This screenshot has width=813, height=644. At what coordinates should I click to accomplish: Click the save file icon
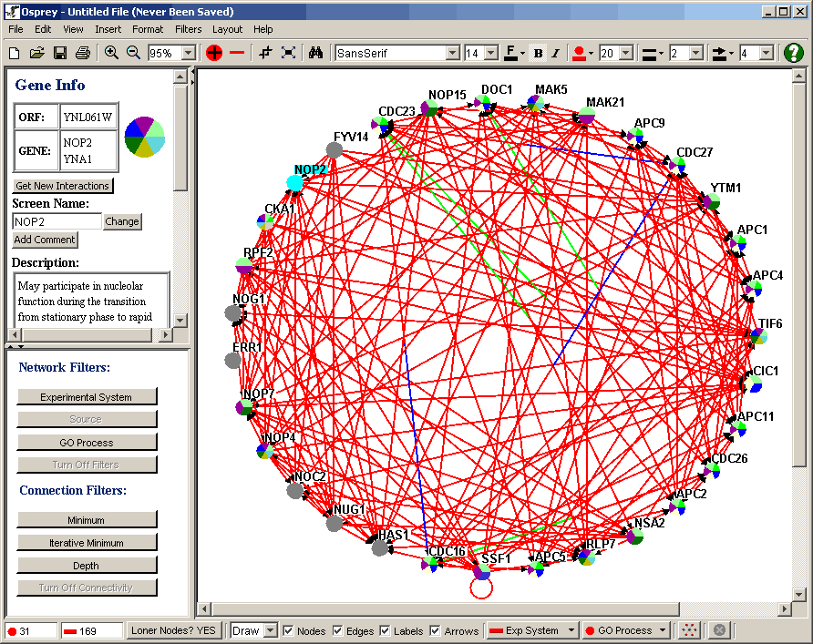pos(60,53)
